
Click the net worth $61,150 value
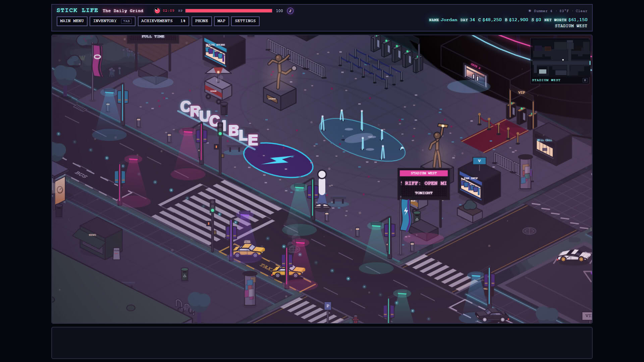[578, 20]
